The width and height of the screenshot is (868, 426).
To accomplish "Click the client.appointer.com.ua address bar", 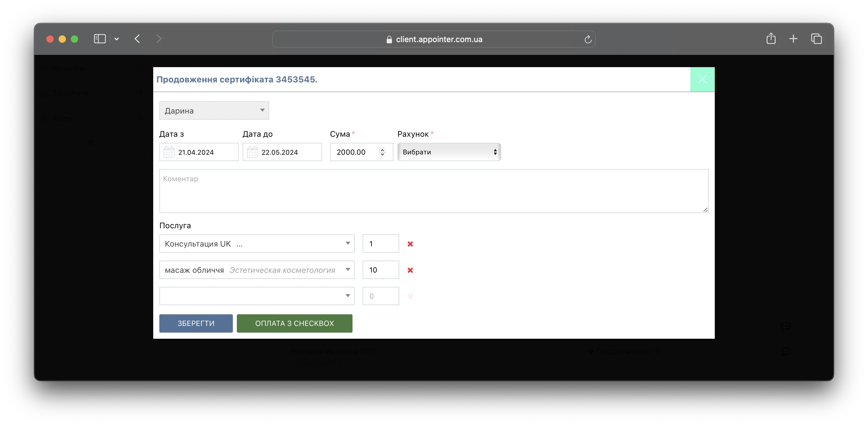I will pyautogui.click(x=434, y=39).
